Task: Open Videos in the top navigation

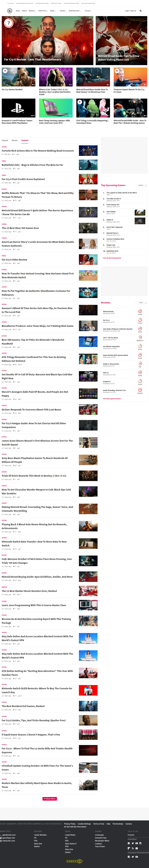Action: pos(24,11)
